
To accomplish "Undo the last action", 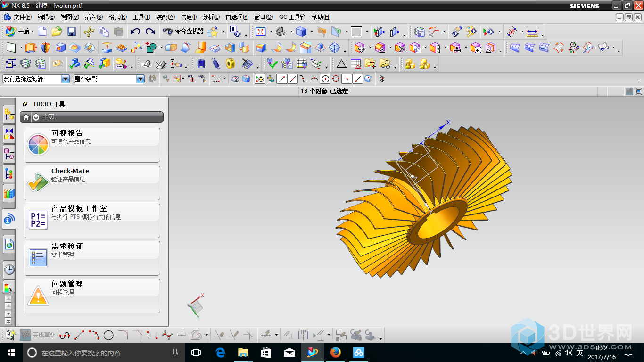I will tap(135, 32).
